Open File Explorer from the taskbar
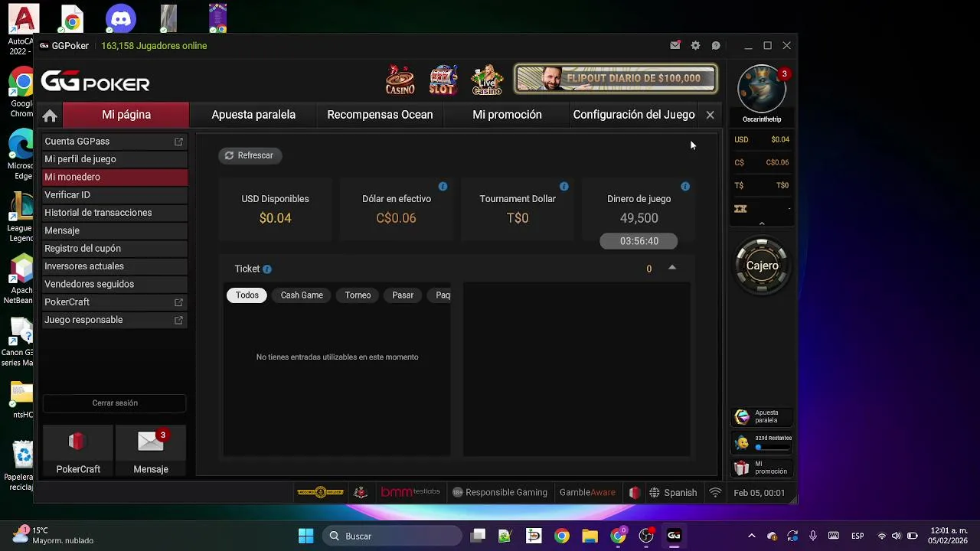The height and width of the screenshot is (551, 980). click(590, 536)
